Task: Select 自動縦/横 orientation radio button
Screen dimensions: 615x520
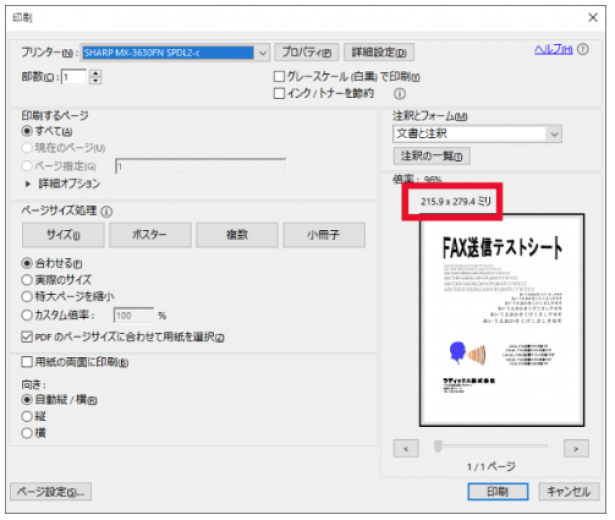Action: [x=27, y=400]
